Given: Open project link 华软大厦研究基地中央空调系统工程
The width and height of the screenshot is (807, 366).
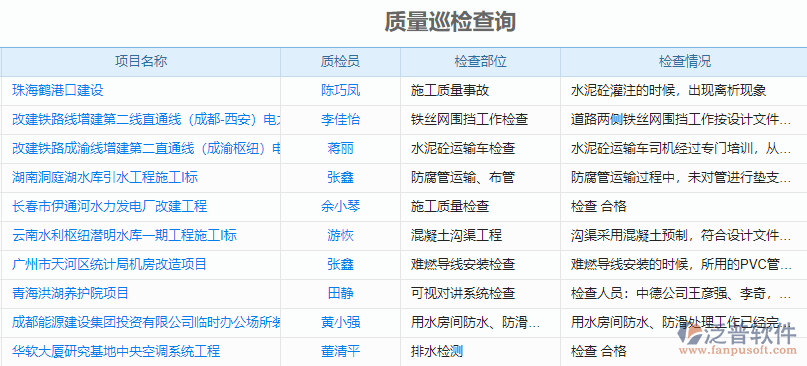Looking at the screenshot, I should 116,352.
